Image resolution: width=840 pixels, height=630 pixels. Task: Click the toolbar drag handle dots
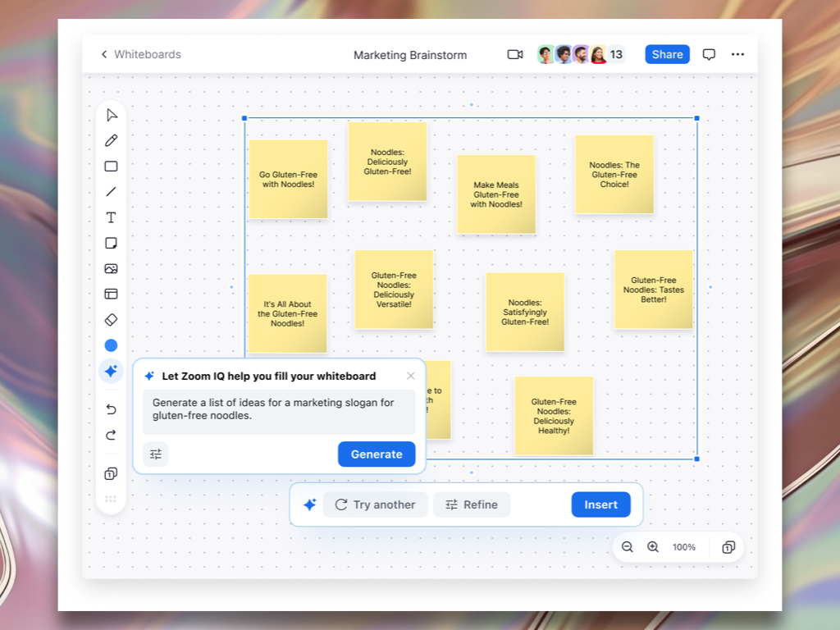111,499
